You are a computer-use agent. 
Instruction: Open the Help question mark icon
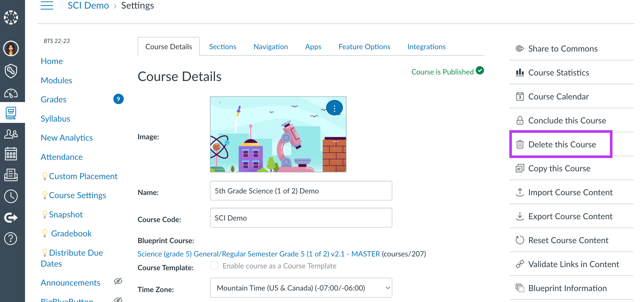click(x=11, y=238)
